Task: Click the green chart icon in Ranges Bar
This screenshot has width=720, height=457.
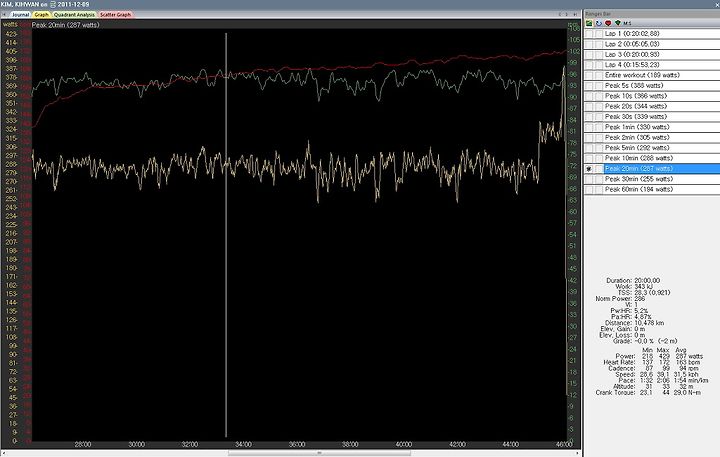Action: [x=589, y=23]
